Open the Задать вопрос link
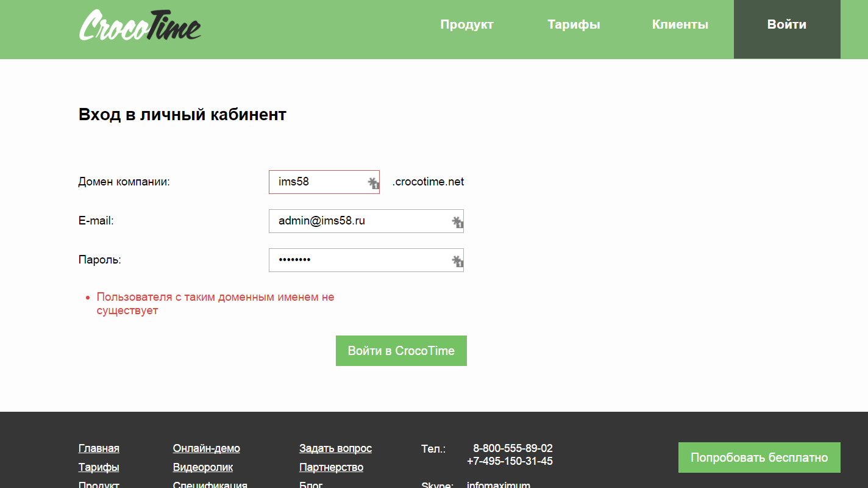Image resolution: width=868 pixels, height=488 pixels. pyautogui.click(x=335, y=448)
